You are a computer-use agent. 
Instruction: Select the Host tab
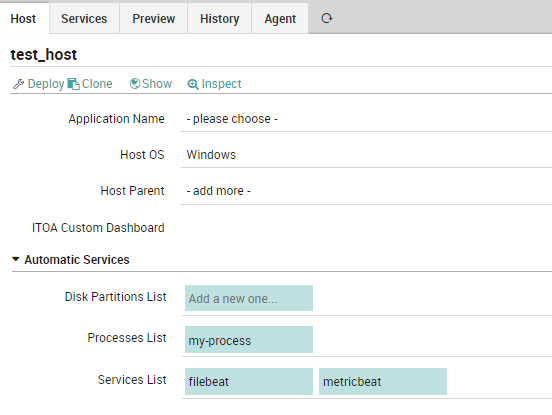coord(23,19)
